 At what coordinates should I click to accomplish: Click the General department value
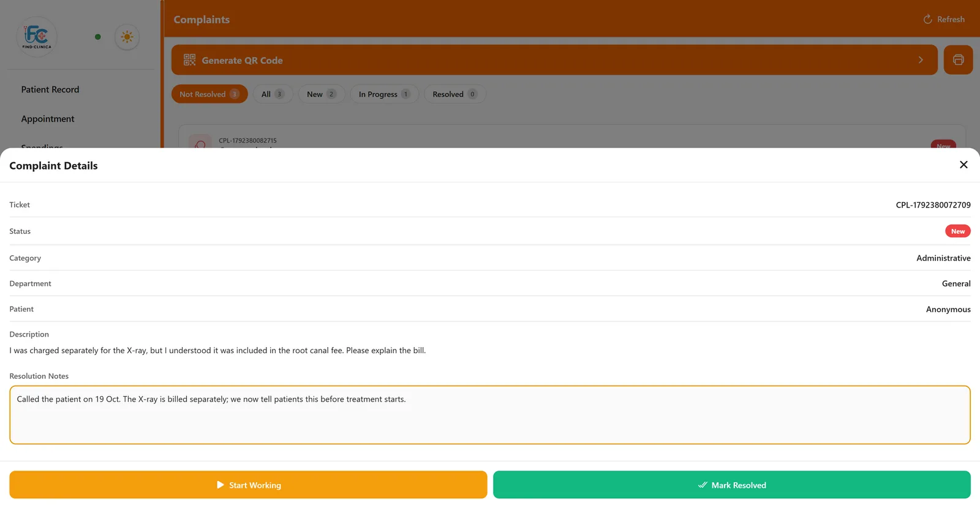tap(956, 284)
